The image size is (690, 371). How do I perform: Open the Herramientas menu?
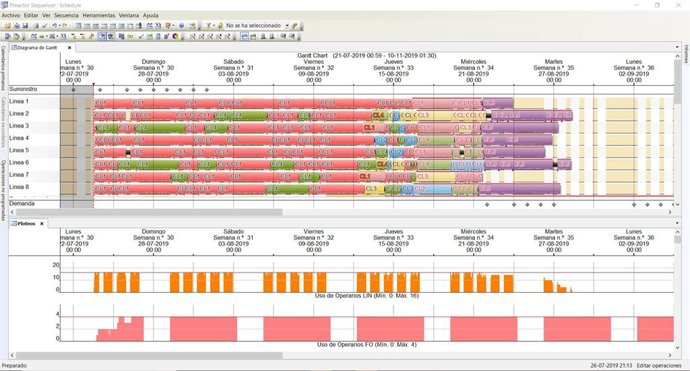point(99,15)
